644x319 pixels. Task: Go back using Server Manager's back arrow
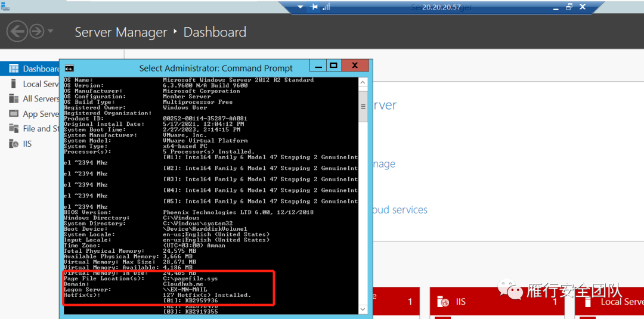point(17,31)
